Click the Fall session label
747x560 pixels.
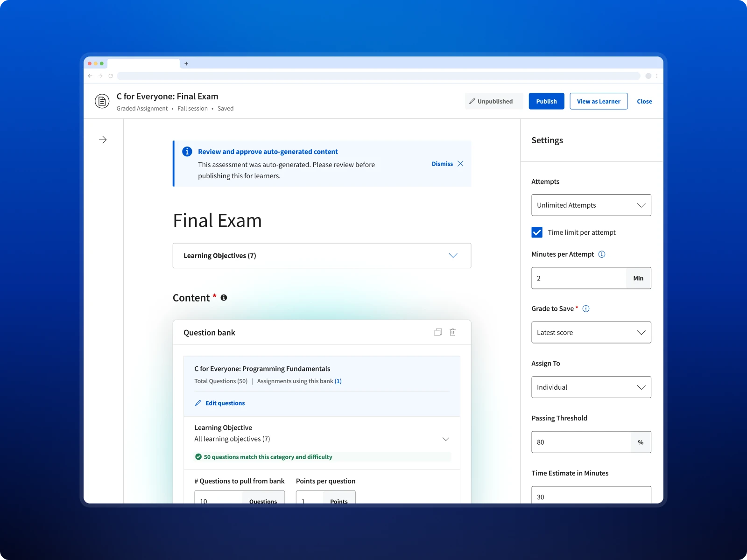192,108
